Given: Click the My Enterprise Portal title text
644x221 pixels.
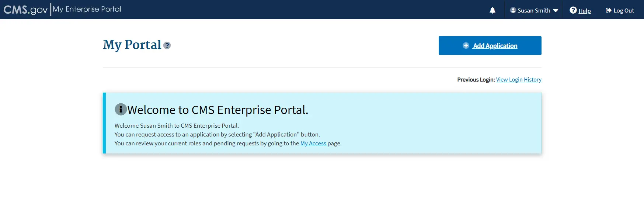Looking at the screenshot, I should [x=87, y=9].
